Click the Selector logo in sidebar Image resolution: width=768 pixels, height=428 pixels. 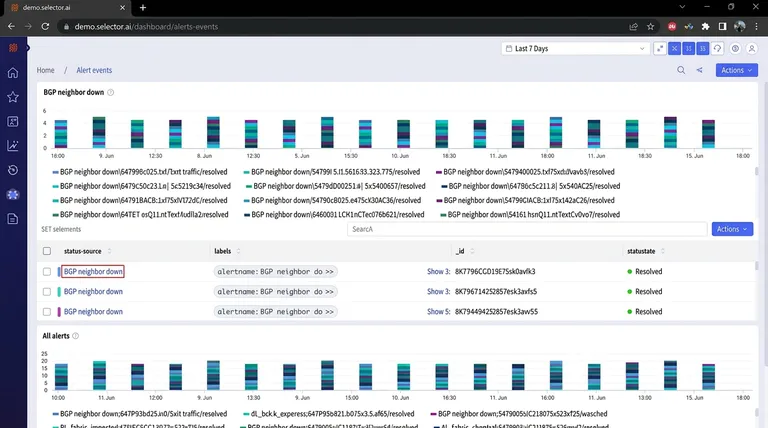(13, 48)
